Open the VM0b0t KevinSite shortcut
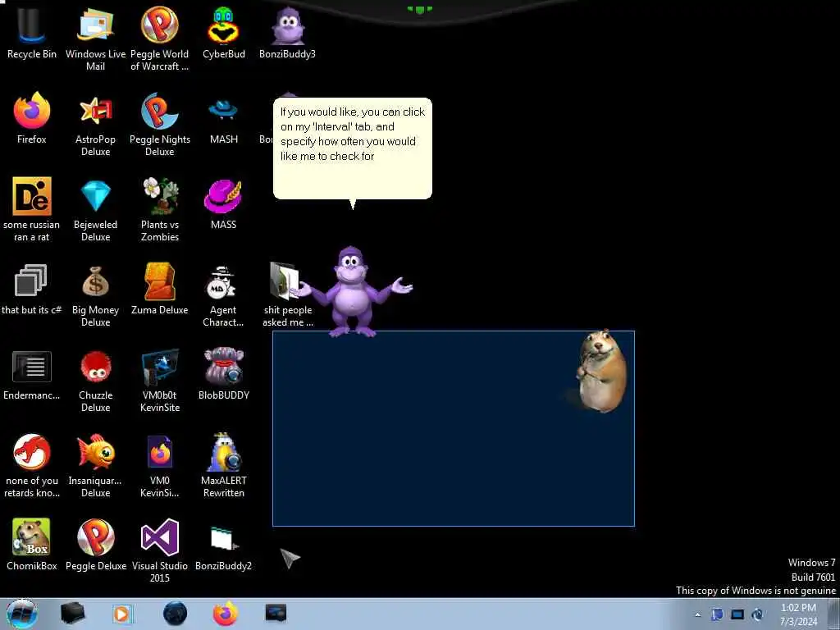 [x=160, y=381]
